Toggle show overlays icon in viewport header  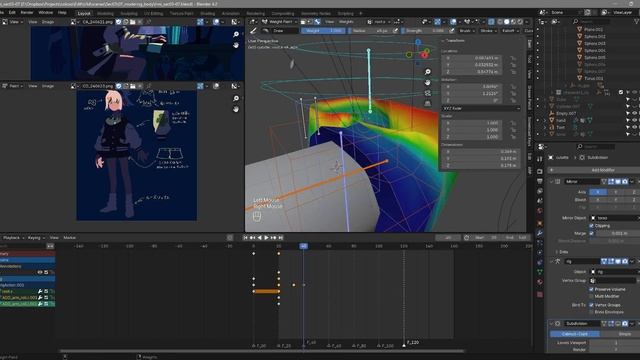click(x=453, y=22)
